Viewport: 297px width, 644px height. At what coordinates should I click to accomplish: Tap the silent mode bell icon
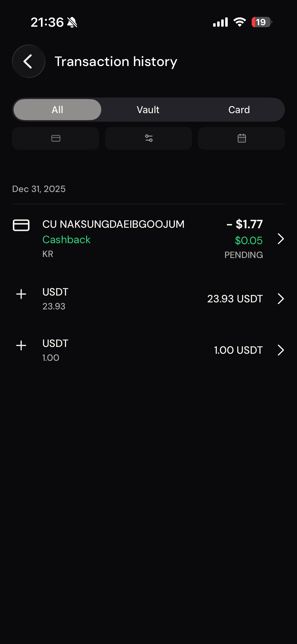coord(72,22)
